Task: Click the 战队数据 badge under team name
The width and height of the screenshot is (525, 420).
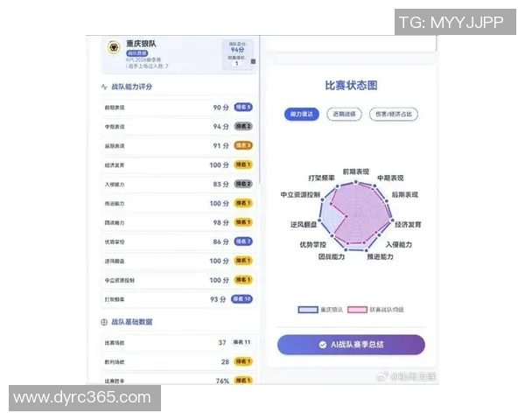Action: coord(137,53)
